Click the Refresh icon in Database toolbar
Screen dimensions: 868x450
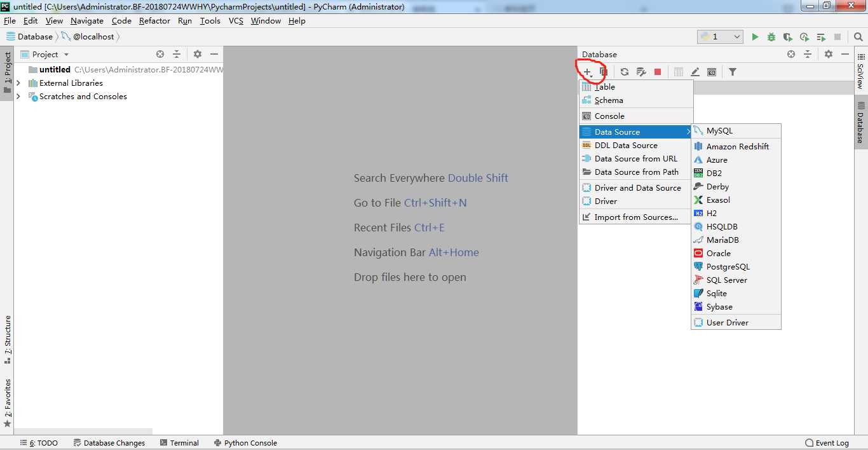[625, 72]
